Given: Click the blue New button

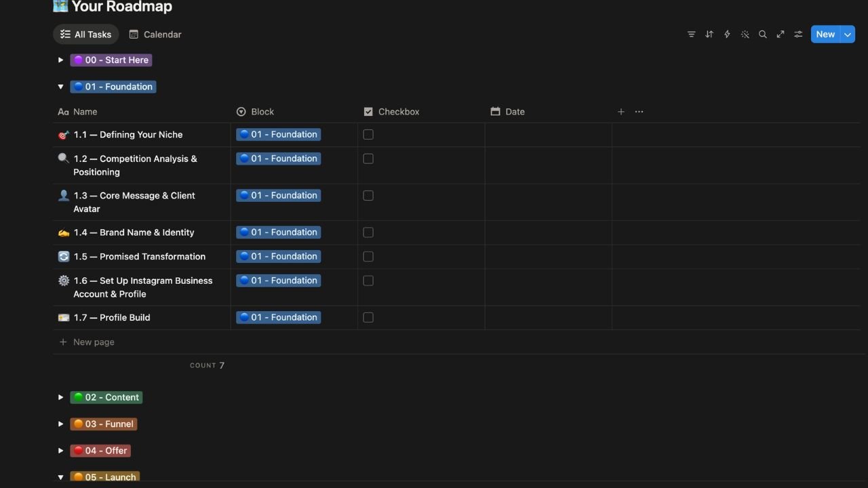Looking at the screenshot, I should click(825, 35).
